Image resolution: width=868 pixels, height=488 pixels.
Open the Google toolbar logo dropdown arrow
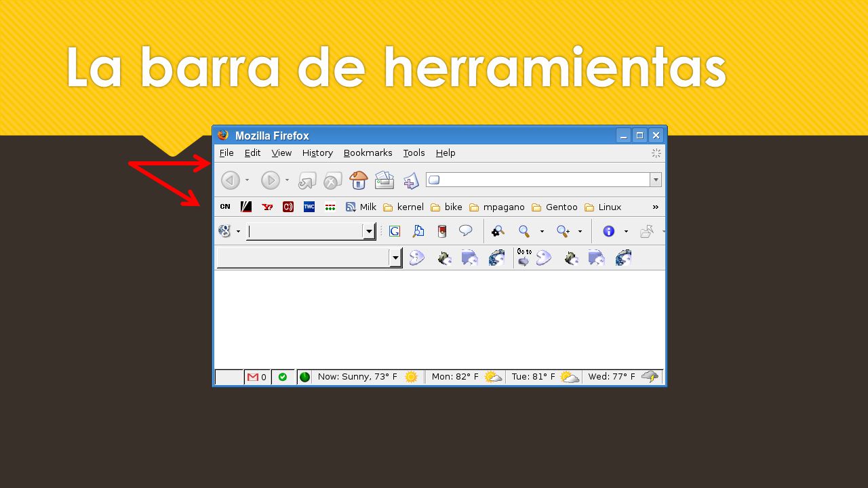point(238,232)
